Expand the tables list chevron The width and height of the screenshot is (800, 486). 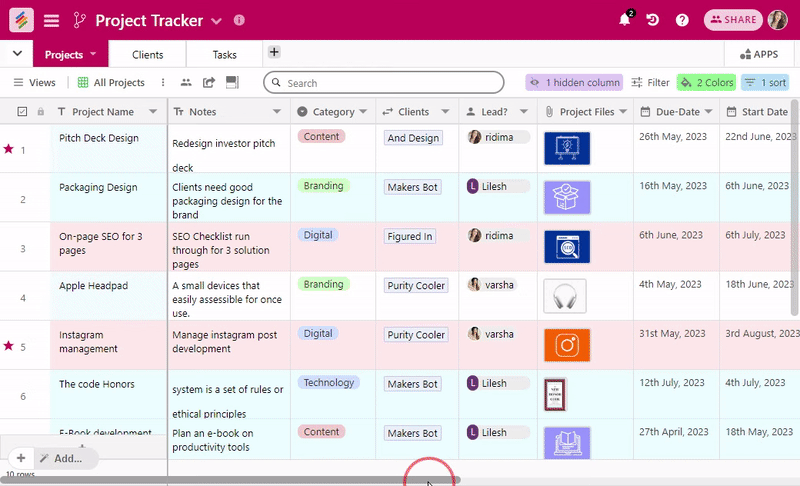pyautogui.click(x=17, y=54)
